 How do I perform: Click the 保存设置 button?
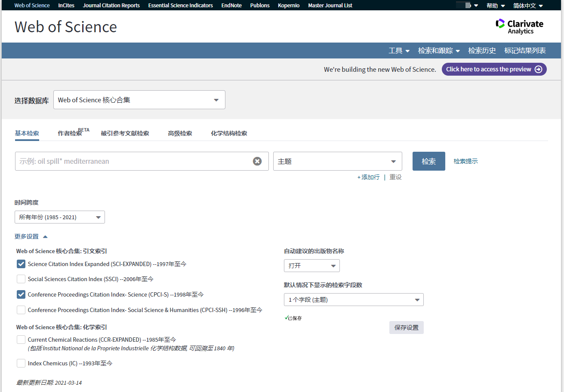(407, 328)
